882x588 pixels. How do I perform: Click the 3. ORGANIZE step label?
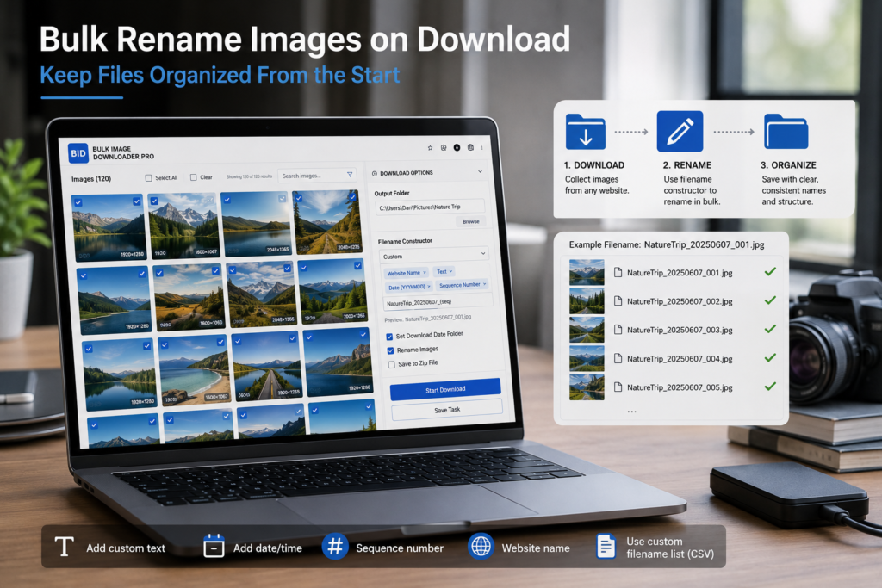click(788, 165)
